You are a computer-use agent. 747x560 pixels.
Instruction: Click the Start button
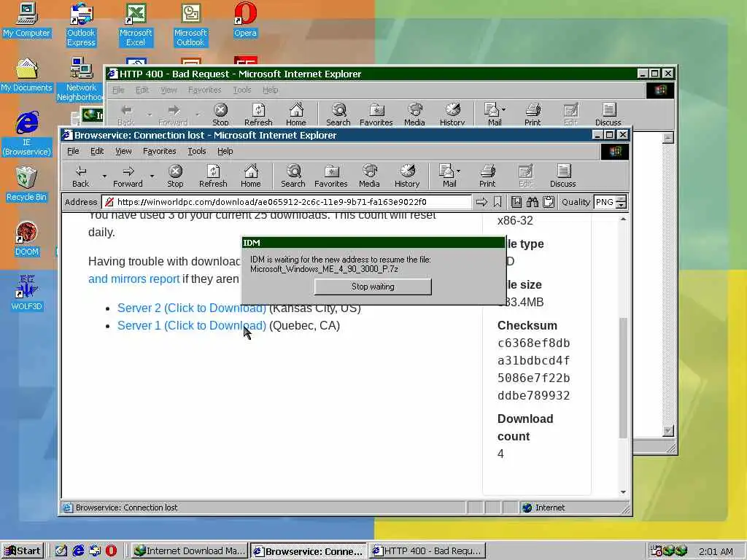pos(23,551)
